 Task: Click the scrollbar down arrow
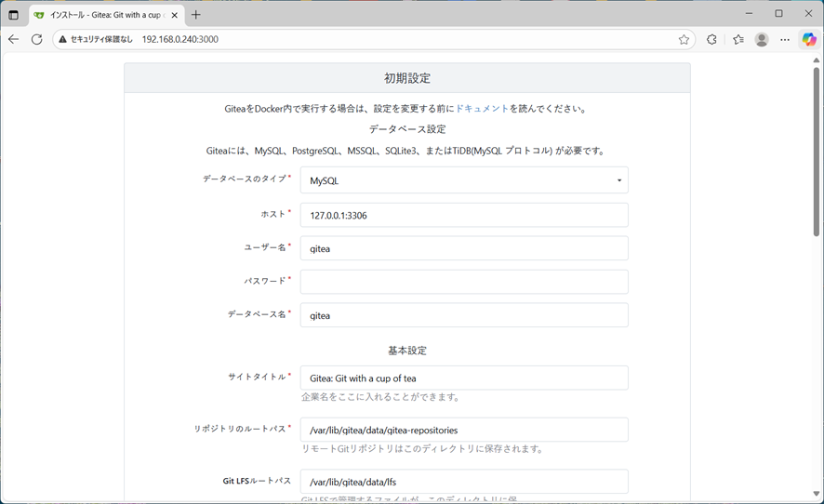(817, 494)
